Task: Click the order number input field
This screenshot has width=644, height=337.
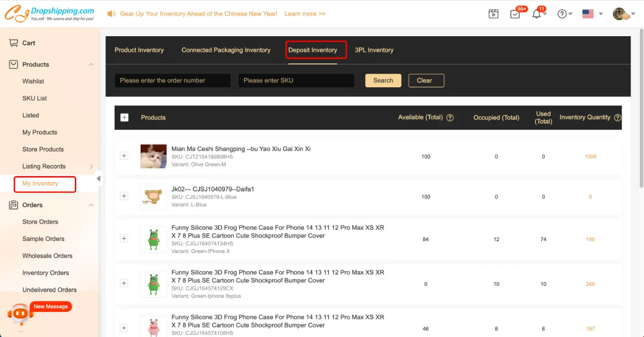Action: coord(173,80)
